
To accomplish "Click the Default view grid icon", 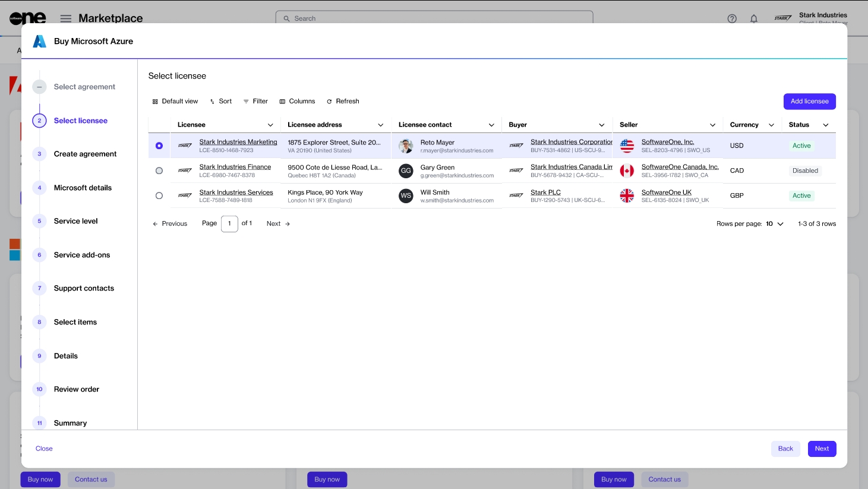I will click(155, 102).
